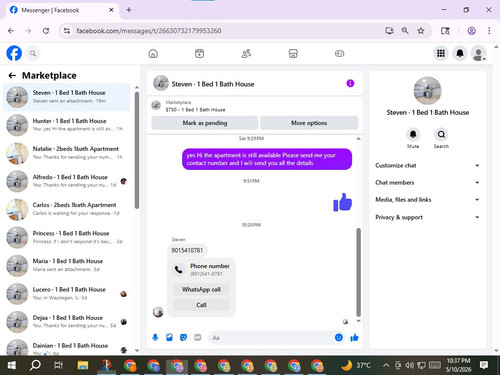
Task: Open the Chrome profile icon
Action: 471,31
